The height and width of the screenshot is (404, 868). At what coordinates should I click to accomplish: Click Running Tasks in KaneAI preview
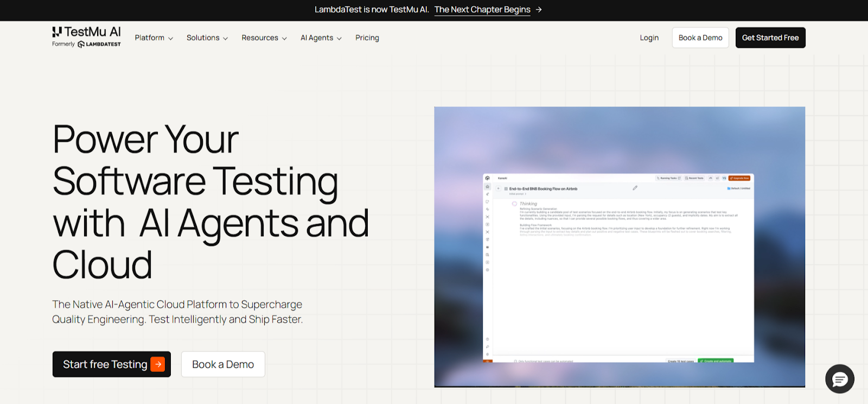point(669,178)
